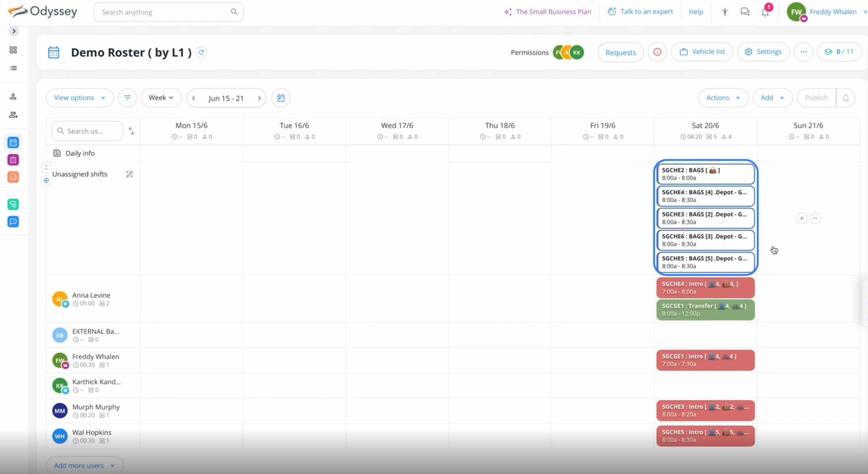Screen dimensions: 868x474
Task: Toggle the freeze snowflake on Unassigned row
Action: tap(46, 180)
